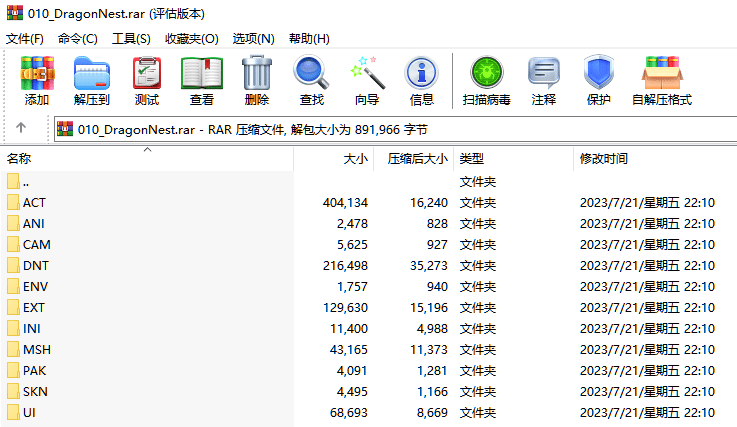Select the EXT folder icon
The width and height of the screenshot is (737, 427).
coord(14,308)
